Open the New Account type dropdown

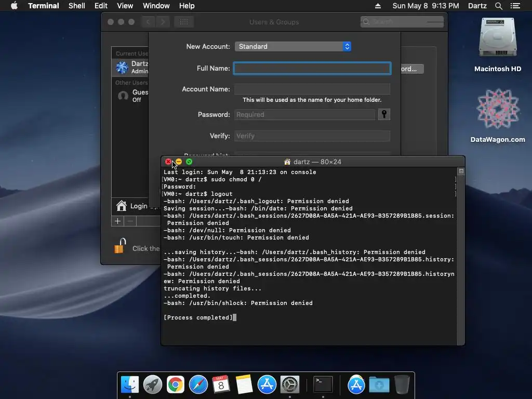tap(293, 46)
